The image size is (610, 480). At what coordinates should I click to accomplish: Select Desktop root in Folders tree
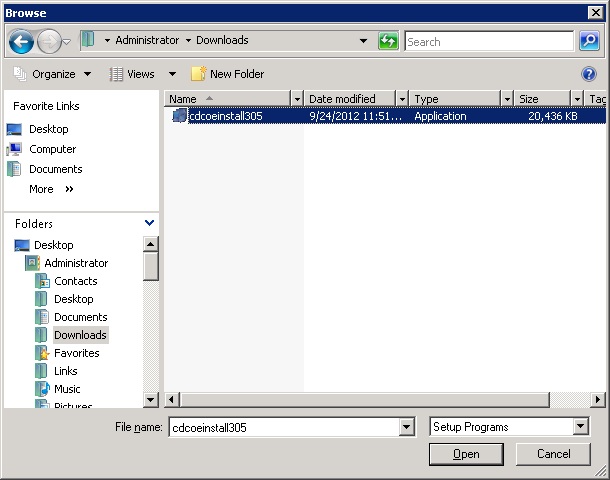(44, 245)
